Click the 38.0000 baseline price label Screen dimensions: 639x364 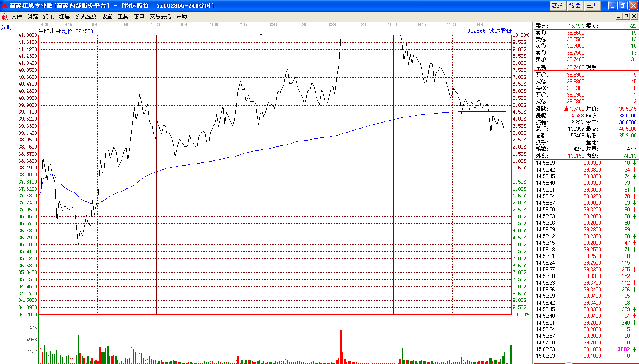point(28,175)
